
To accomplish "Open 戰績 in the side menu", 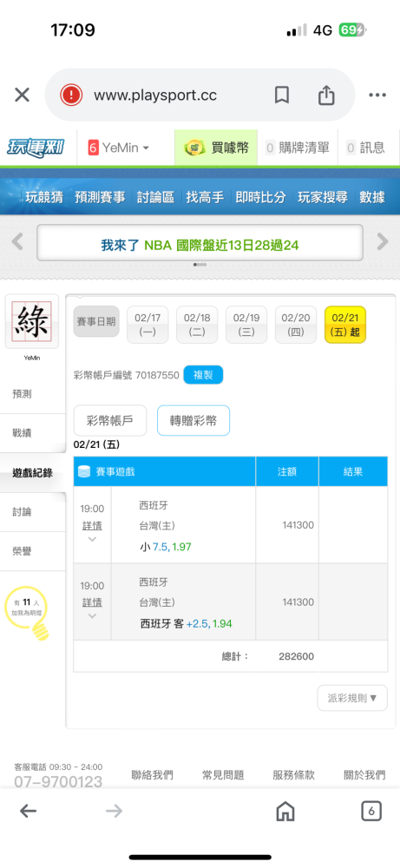I will click(x=23, y=433).
